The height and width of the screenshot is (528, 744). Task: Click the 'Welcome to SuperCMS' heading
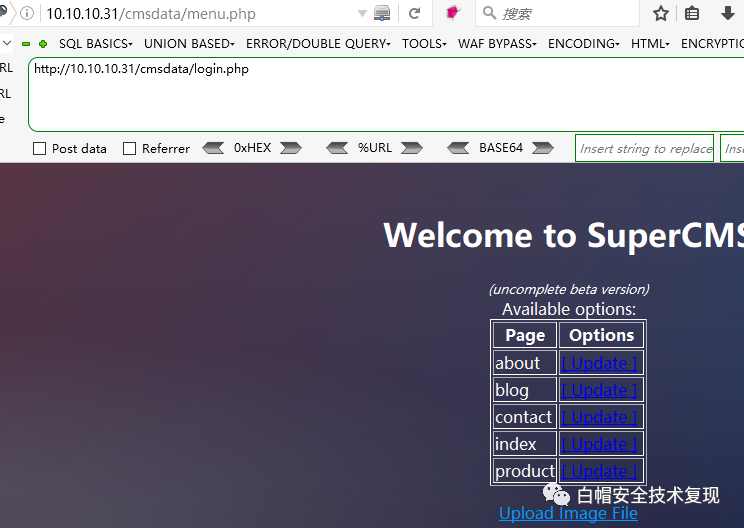[x=564, y=235]
